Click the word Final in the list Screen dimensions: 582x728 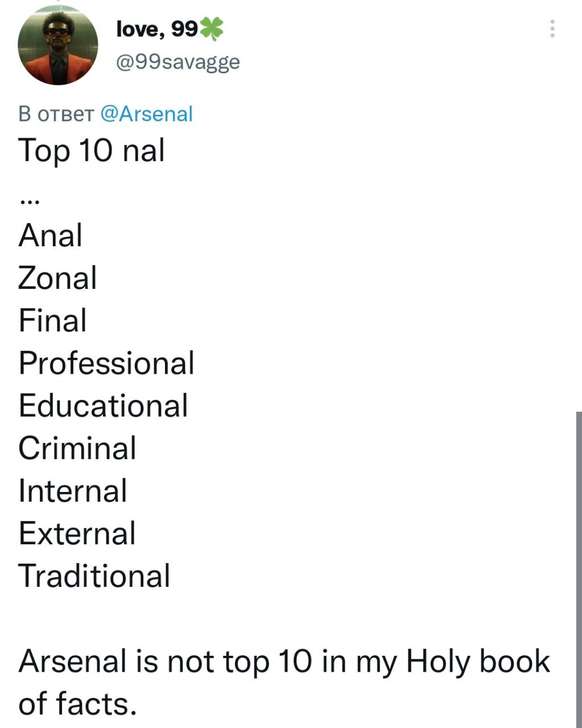click(x=52, y=320)
